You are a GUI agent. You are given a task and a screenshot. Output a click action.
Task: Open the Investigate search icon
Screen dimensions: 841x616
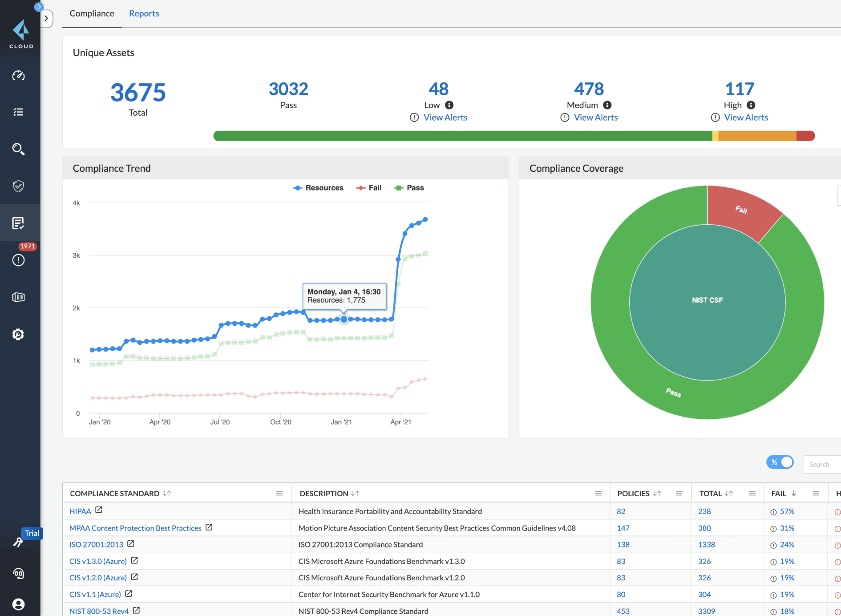pyautogui.click(x=18, y=149)
